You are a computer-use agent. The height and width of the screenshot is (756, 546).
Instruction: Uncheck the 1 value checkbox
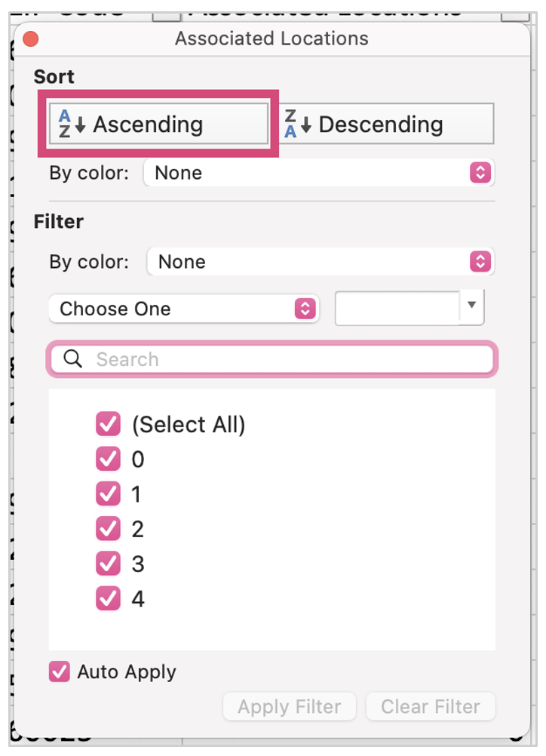tap(109, 494)
